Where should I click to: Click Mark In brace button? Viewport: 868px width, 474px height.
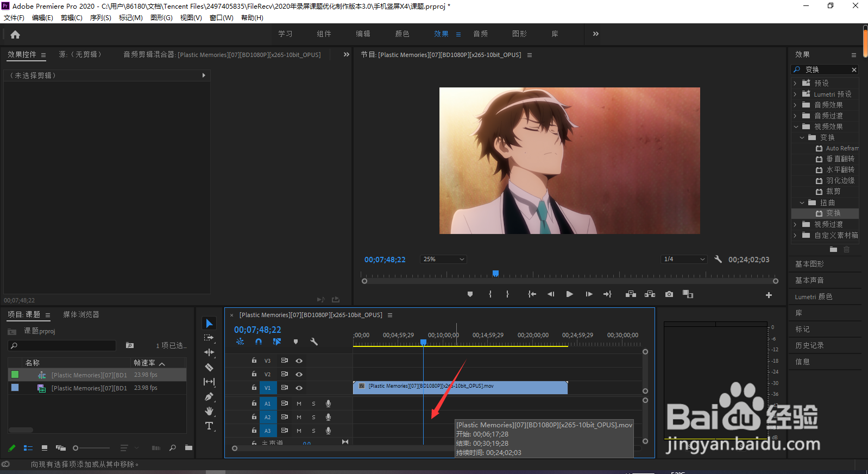click(490, 294)
